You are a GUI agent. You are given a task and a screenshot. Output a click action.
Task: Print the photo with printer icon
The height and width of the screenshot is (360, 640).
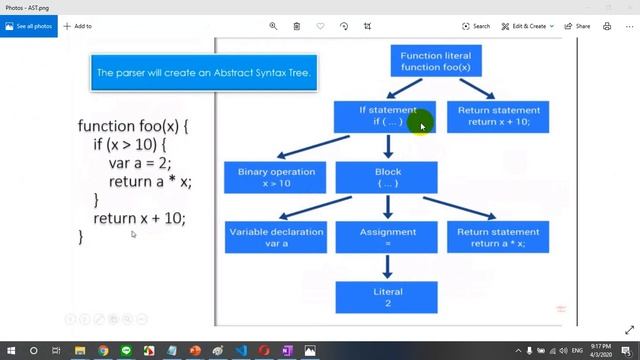coord(607,26)
